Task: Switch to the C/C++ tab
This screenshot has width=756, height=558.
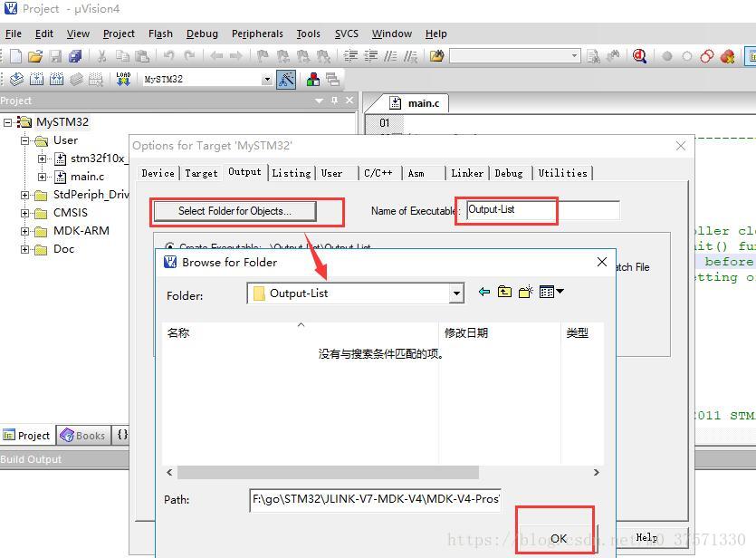Action: (378, 173)
